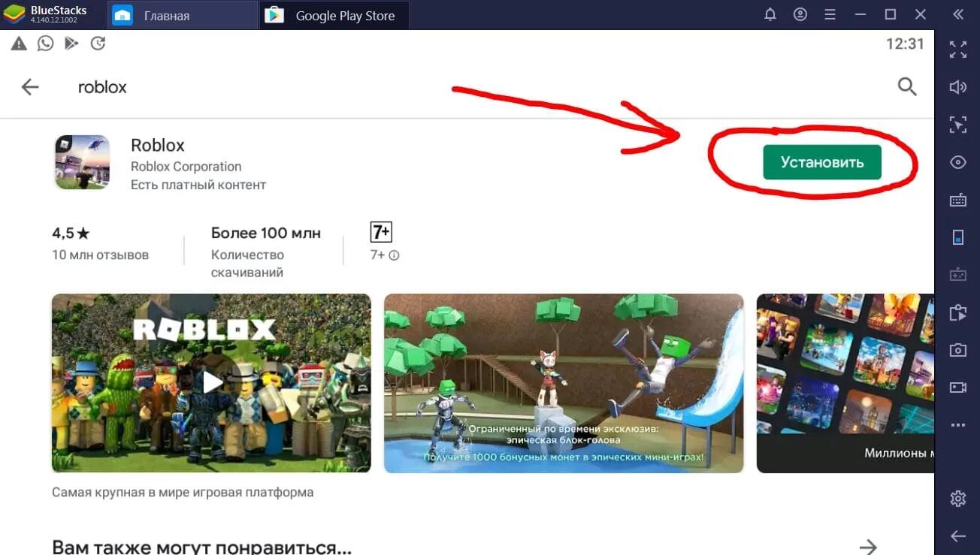This screenshot has width=980, height=555.
Task: Click the Есть платный контент label
Action: (198, 185)
